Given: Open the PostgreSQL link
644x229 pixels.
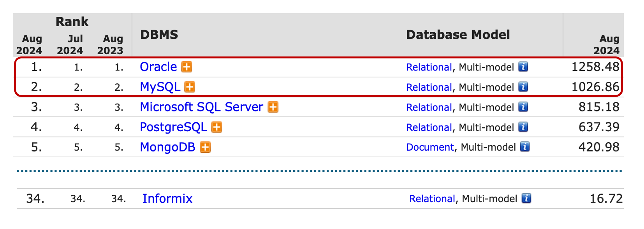Looking at the screenshot, I should point(173,127).
